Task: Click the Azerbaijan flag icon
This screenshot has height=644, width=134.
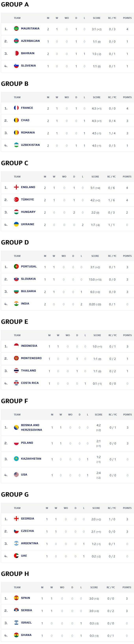Action: pos(16,41)
